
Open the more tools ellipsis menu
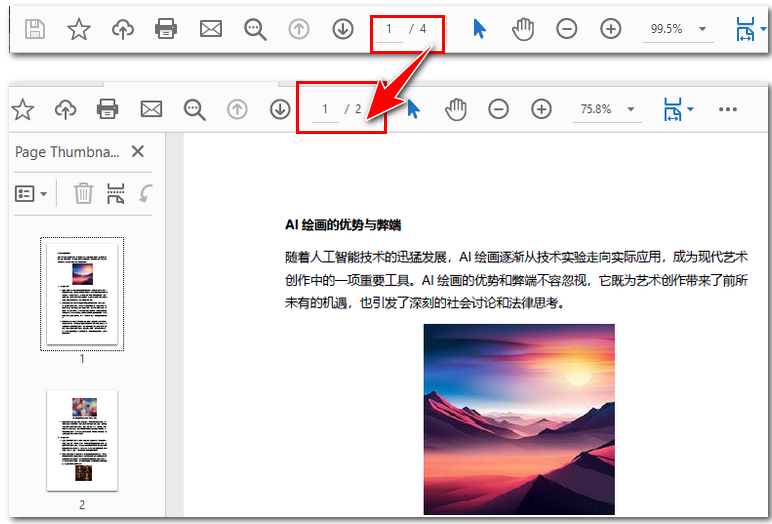click(x=728, y=109)
